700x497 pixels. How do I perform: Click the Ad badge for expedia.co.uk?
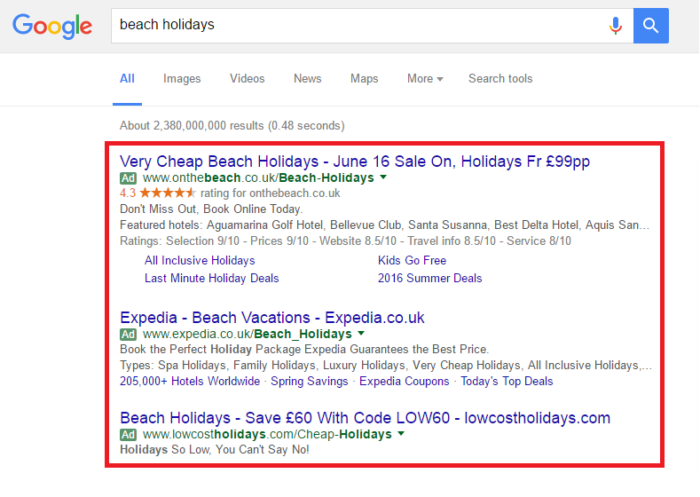128,334
